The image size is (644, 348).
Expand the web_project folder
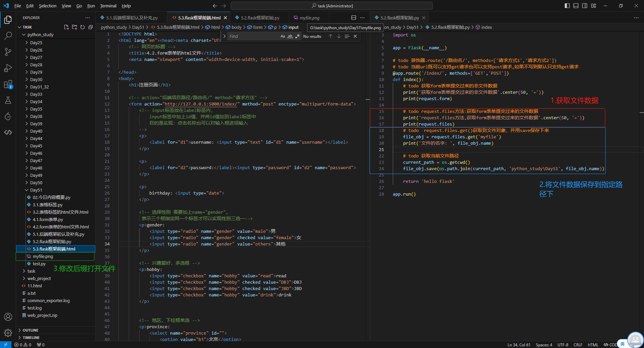coord(39,278)
